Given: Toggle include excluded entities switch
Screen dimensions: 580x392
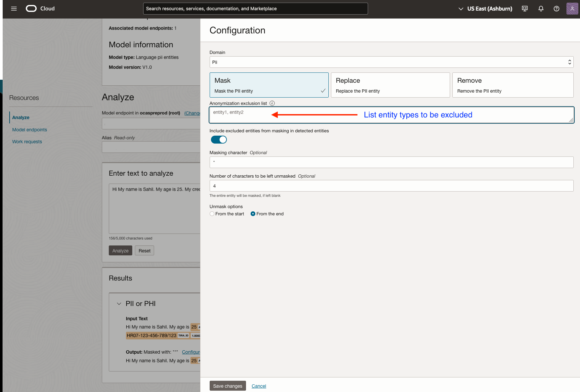Looking at the screenshot, I should [219, 140].
